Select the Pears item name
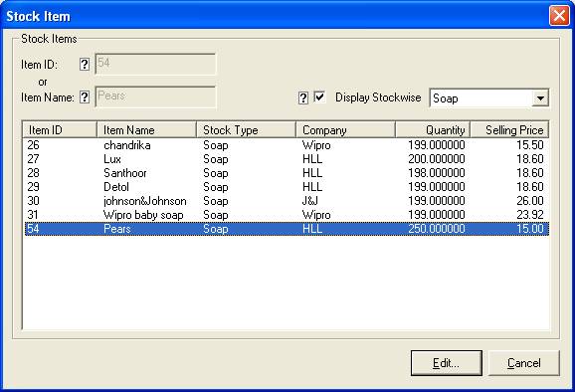 point(117,229)
